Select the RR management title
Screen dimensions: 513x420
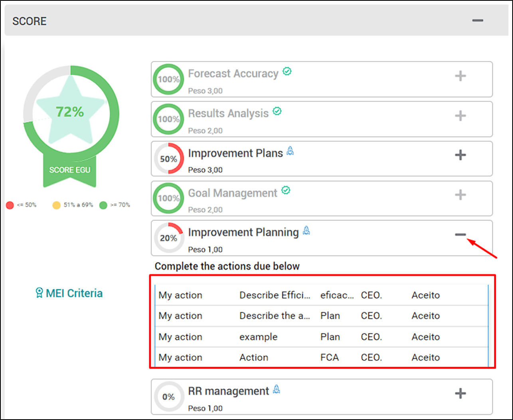229,391
